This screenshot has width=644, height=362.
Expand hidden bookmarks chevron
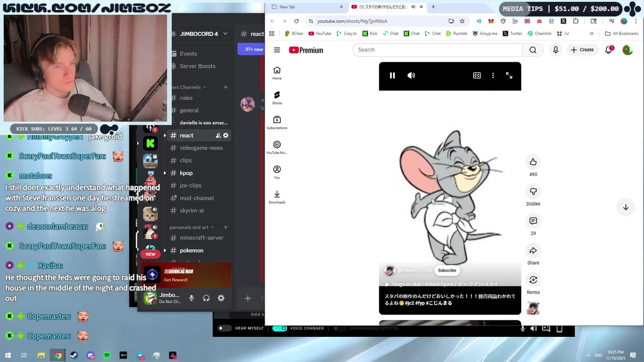591,34
